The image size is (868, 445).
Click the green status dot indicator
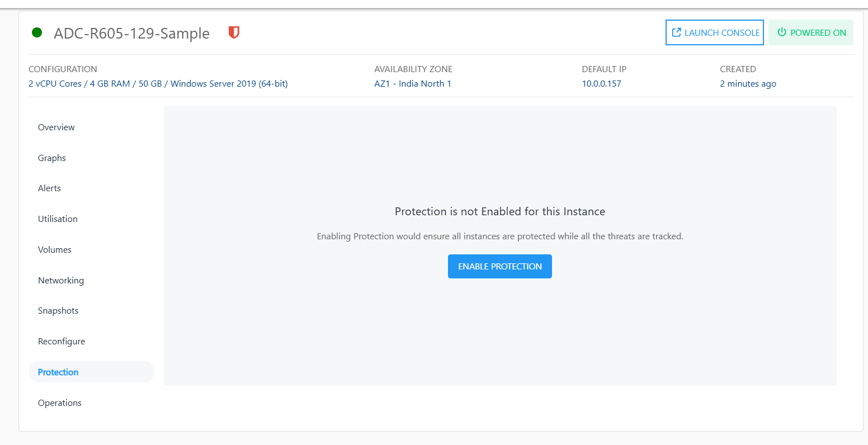click(36, 32)
